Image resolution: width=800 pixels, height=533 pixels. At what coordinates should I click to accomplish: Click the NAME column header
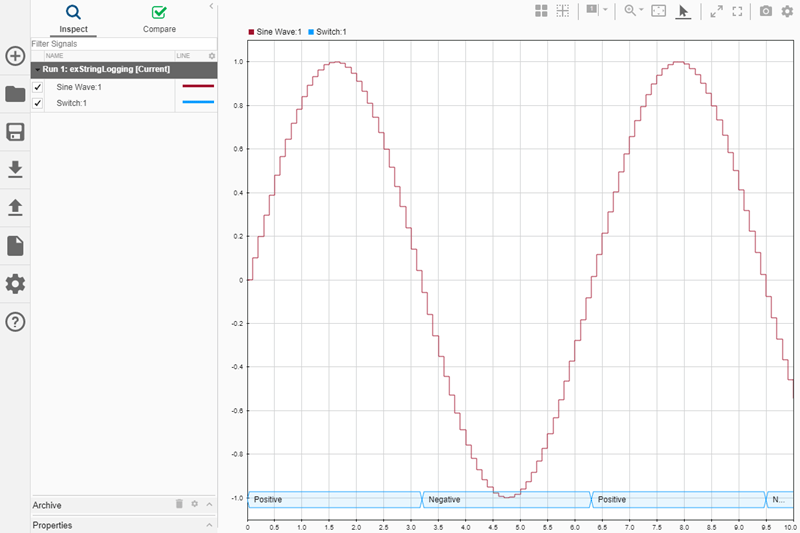pos(55,56)
